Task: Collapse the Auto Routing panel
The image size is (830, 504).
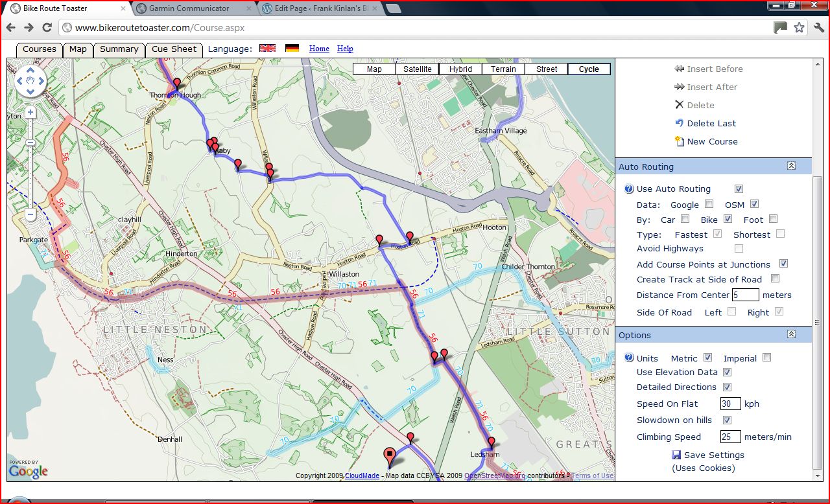Action: click(791, 166)
